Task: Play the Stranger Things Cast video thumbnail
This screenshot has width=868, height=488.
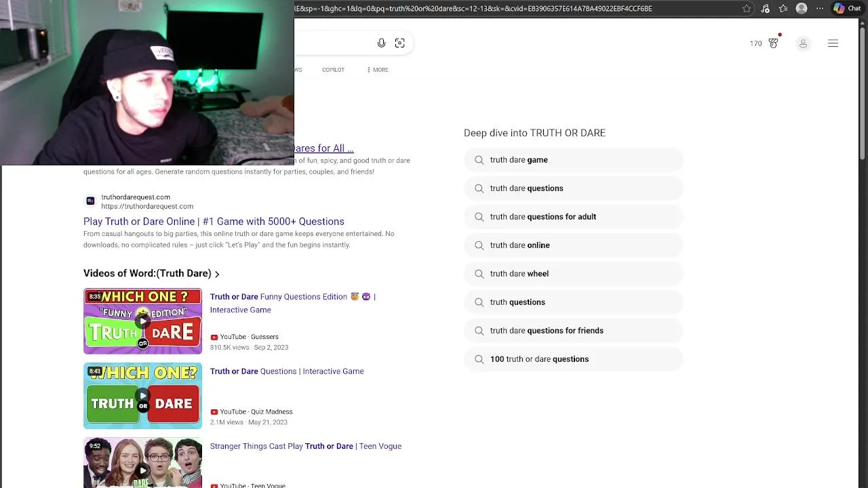Action: click(142, 463)
